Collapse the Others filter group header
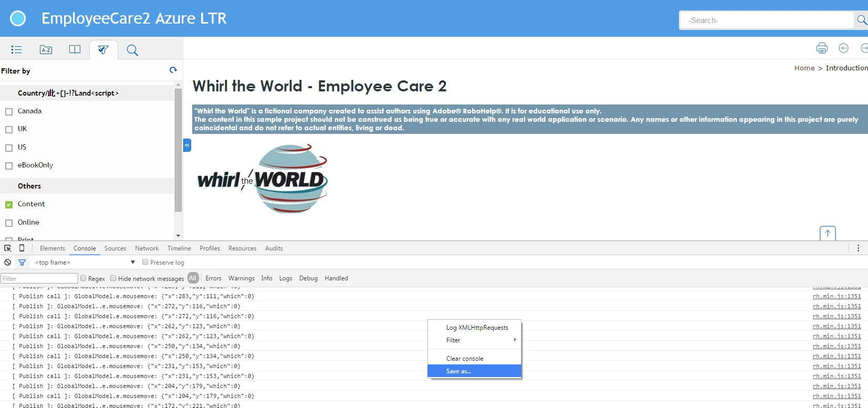The width and height of the screenshot is (868, 408). click(x=87, y=186)
